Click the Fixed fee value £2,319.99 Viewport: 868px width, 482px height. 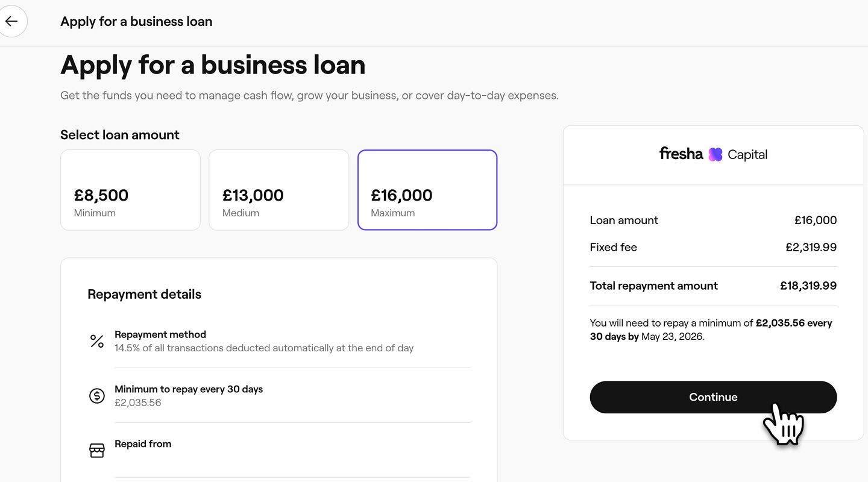[x=811, y=247]
